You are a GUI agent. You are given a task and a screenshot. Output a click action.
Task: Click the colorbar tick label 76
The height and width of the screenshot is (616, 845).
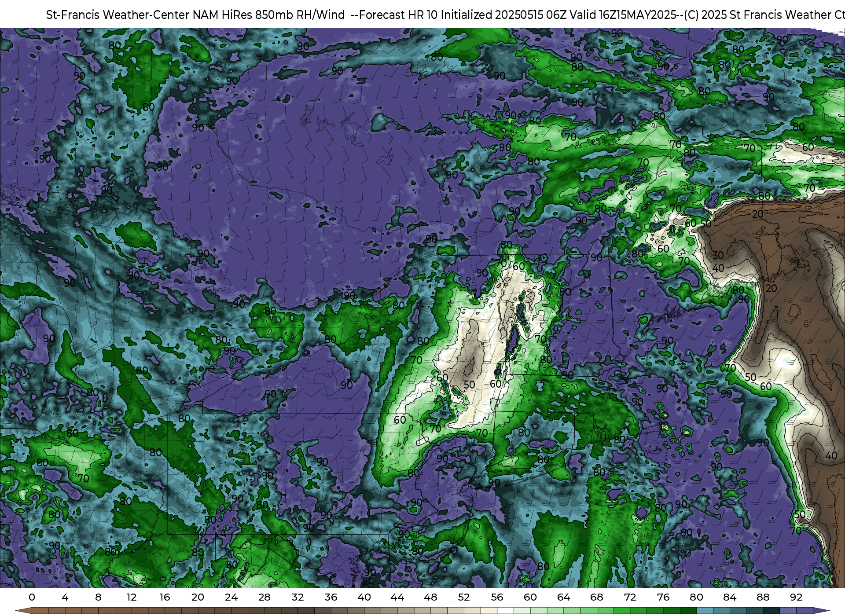(663, 597)
